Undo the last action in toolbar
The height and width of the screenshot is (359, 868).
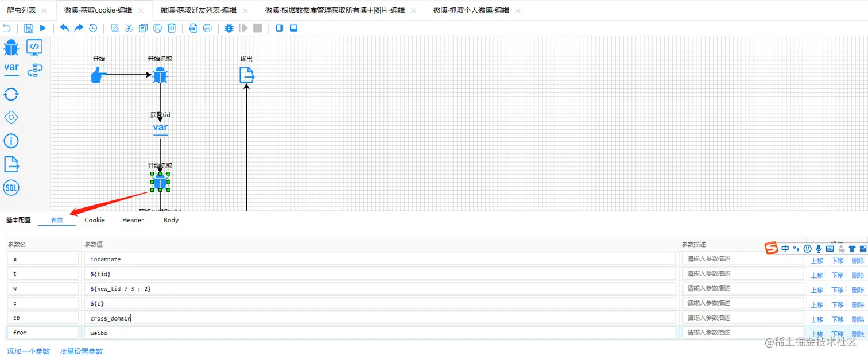[x=64, y=28]
